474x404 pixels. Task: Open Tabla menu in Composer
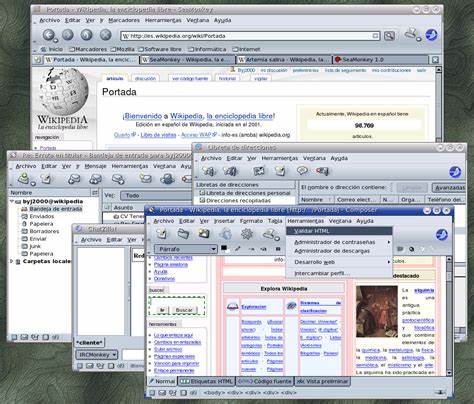275,221
